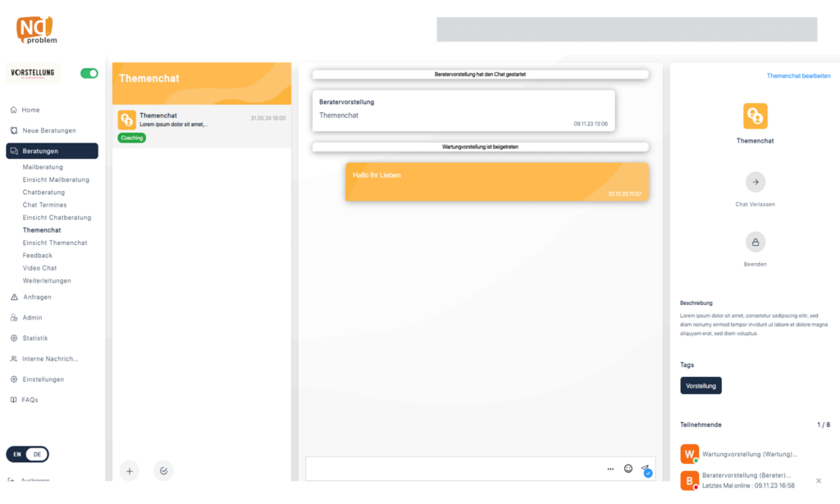Click the Vorstellung tag button
The height and width of the screenshot is (504, 840).
click(x=701, y=385)
